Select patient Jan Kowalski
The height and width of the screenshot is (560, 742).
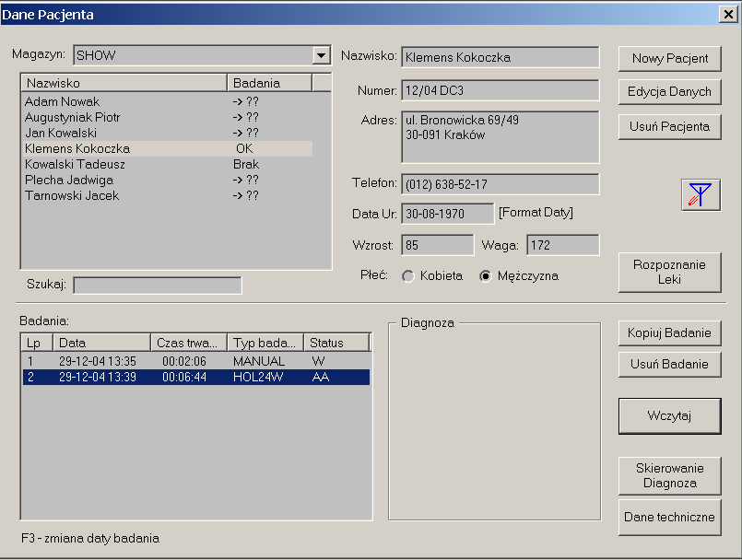(x=168, y=133)
